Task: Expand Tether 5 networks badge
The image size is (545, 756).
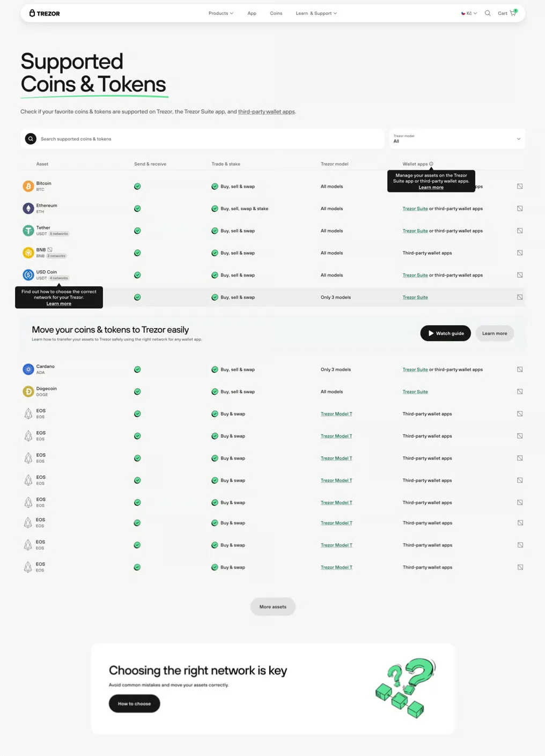Action: coord(59,234)
